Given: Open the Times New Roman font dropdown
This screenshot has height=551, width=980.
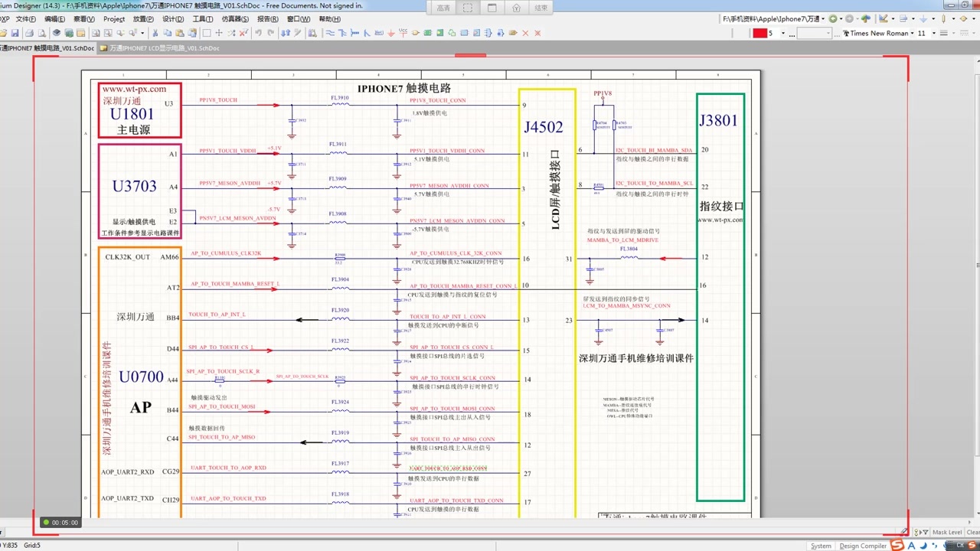Looking at the screenshot, I should pos(912,33).
